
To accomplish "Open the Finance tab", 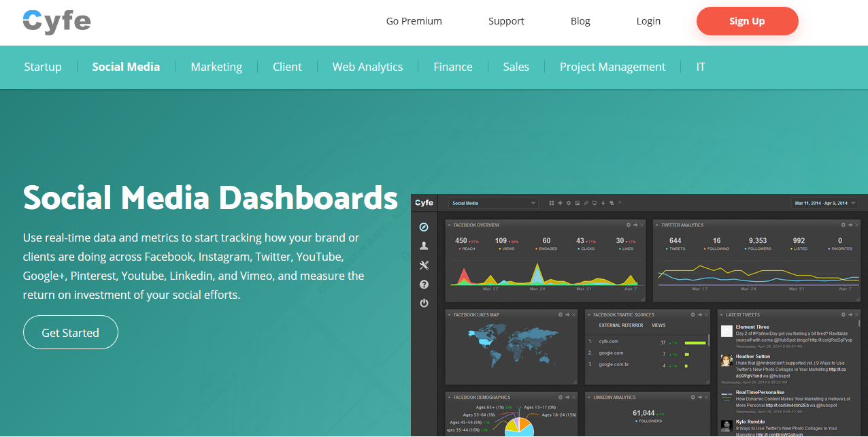I will tap(453, 67).
